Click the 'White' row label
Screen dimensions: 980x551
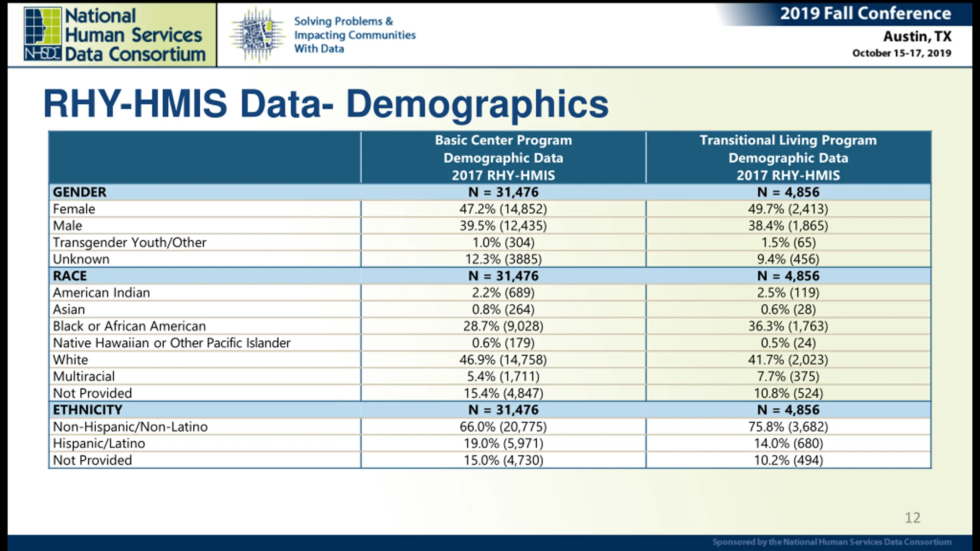click(70, 360)
